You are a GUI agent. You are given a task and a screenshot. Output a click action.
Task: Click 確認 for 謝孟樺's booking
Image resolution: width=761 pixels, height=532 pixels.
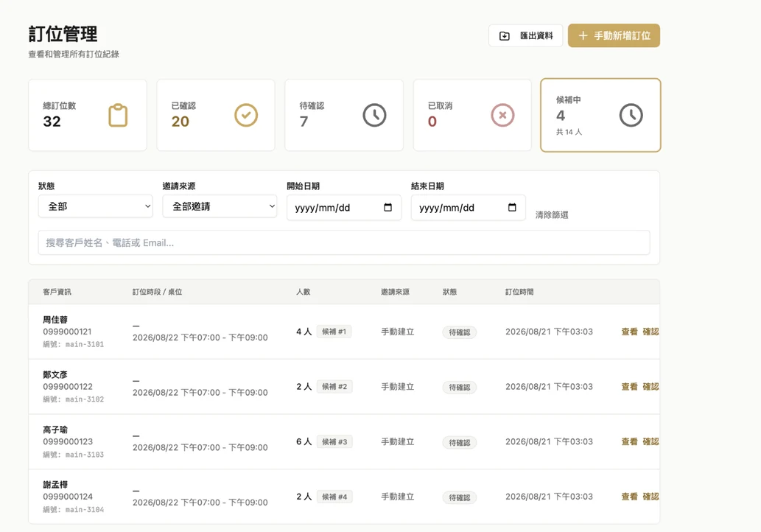pos(650,497)
